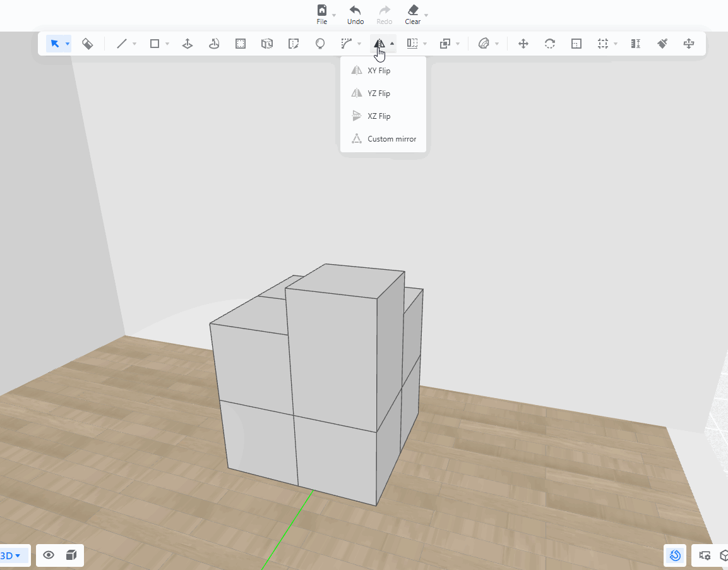Activate the push/pull extrude tool
Screen dimensions: 728x570
click(188, 44)
